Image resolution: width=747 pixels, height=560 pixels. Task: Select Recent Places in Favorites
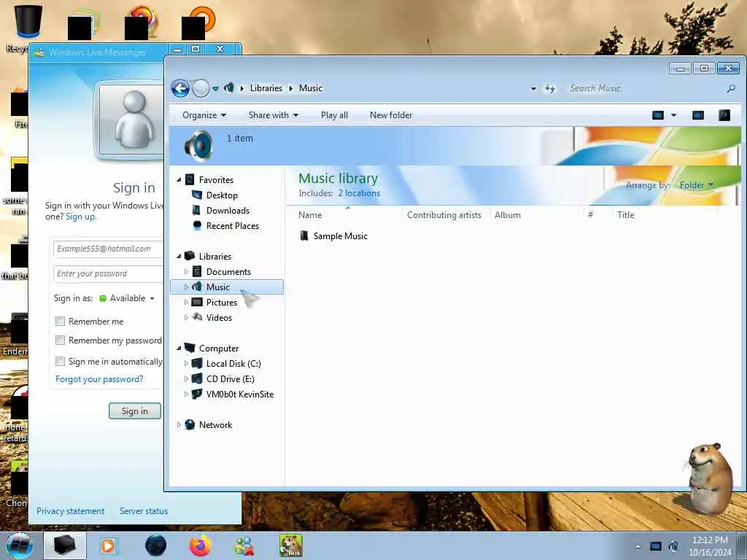tap(233, 226)
